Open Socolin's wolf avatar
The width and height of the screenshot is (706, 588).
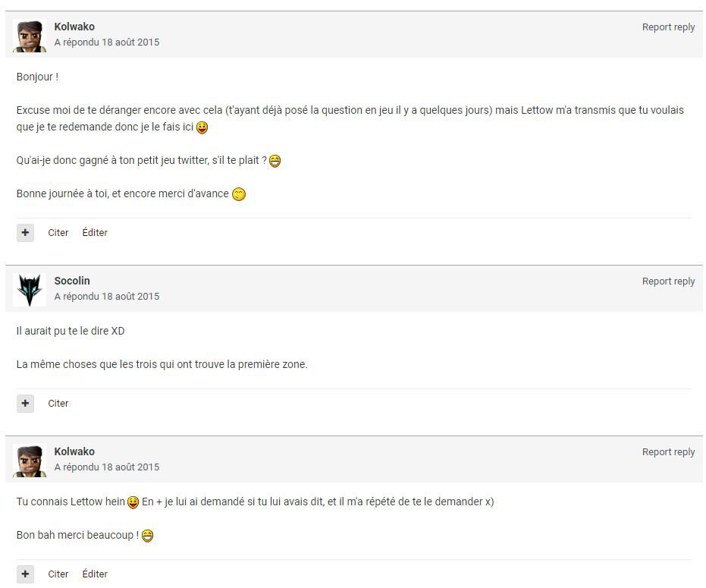(30, 290)
